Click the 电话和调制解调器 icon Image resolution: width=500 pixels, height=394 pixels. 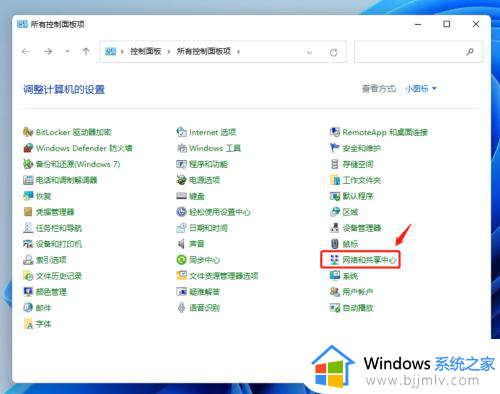pos(28,180)
